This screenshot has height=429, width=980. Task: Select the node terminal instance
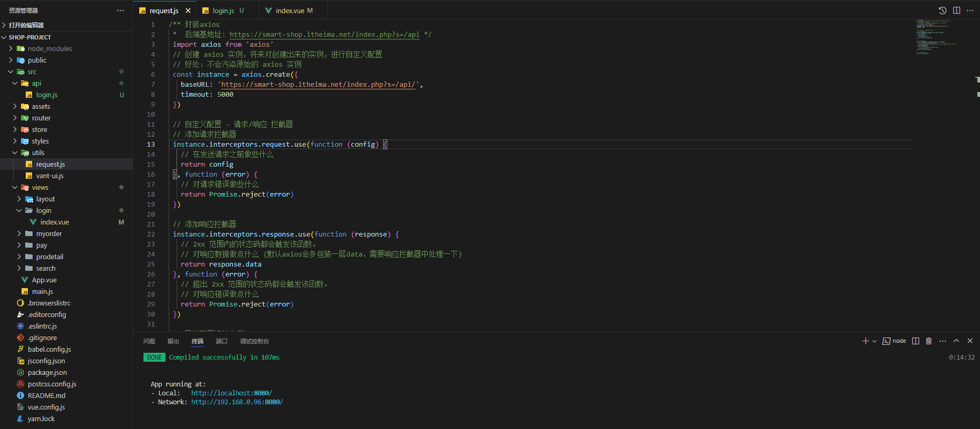[894, 341]
